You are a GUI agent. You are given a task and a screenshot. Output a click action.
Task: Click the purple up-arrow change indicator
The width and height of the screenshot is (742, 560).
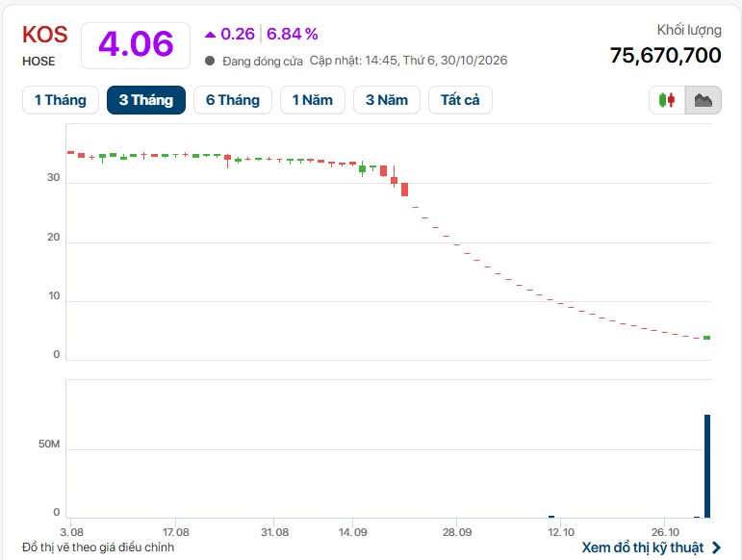[210, 34]
